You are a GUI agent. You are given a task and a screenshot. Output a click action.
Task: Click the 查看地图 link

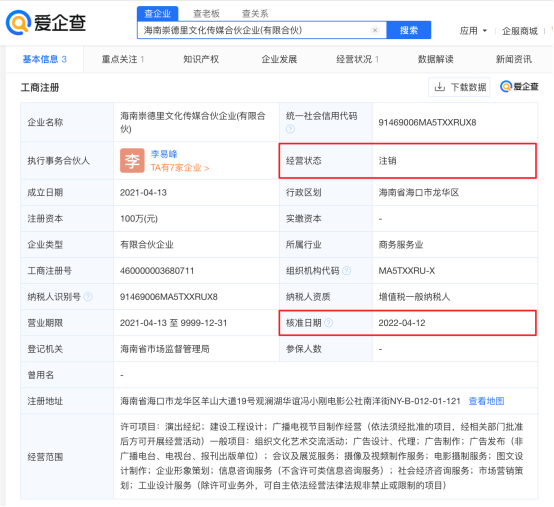pos(486,401)
